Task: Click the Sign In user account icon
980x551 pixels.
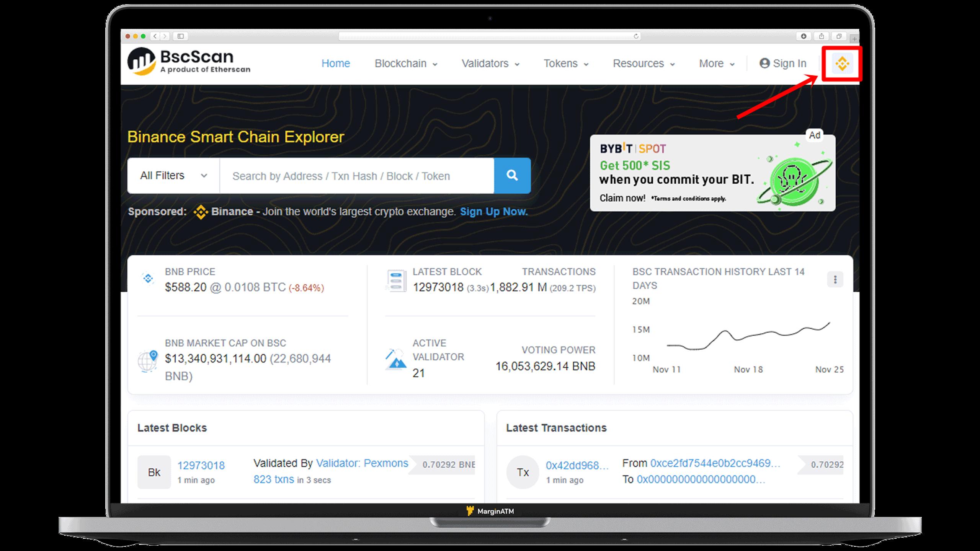Action: coord(764,63)
